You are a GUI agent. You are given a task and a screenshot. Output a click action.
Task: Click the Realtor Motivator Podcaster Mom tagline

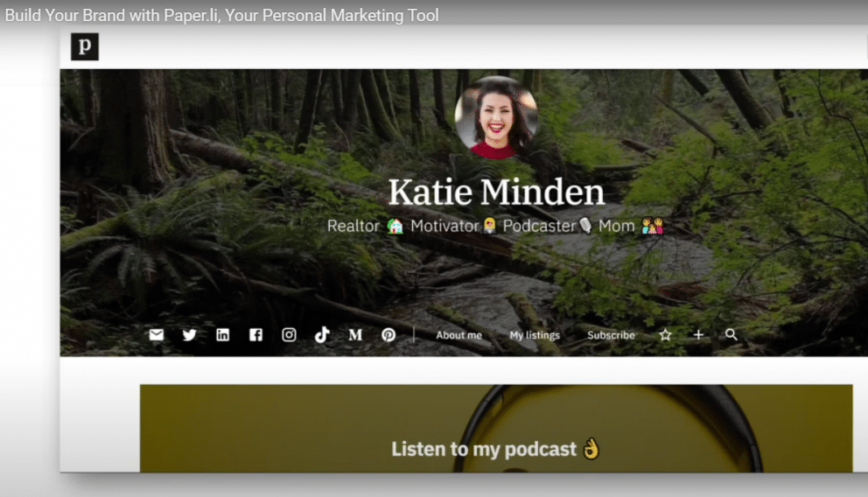click(x=495, y=226)
